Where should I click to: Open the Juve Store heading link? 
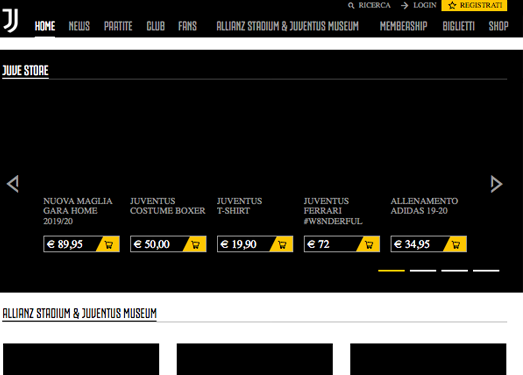25,71
